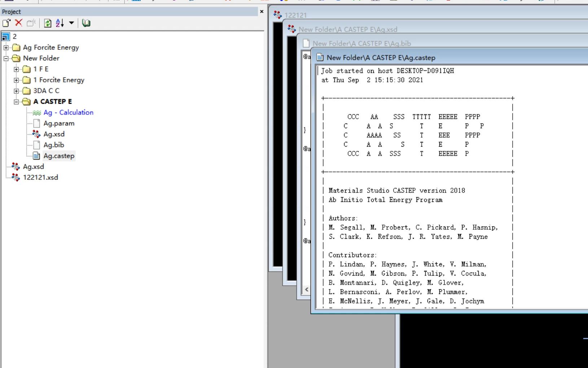Click the Ag Forcite Energy folder icon
Viewport: 588px width, 368px height.
coord(16,47)
